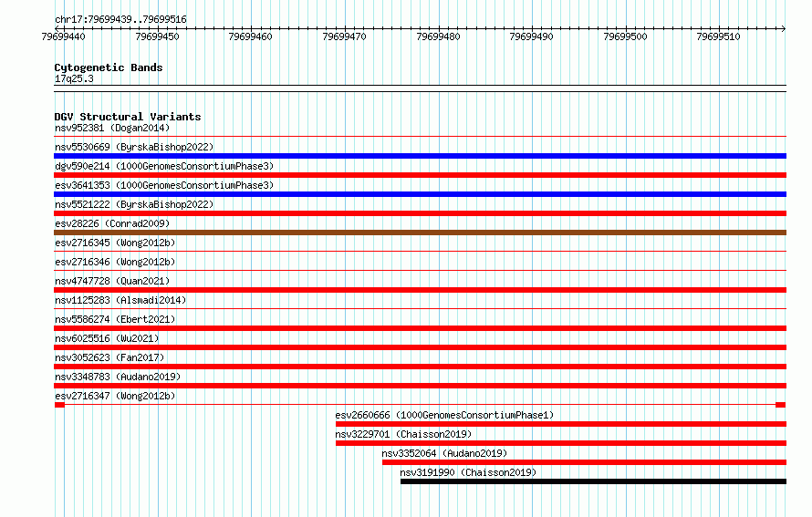Click the red bar under esv2660666

(x=561, y=424)
